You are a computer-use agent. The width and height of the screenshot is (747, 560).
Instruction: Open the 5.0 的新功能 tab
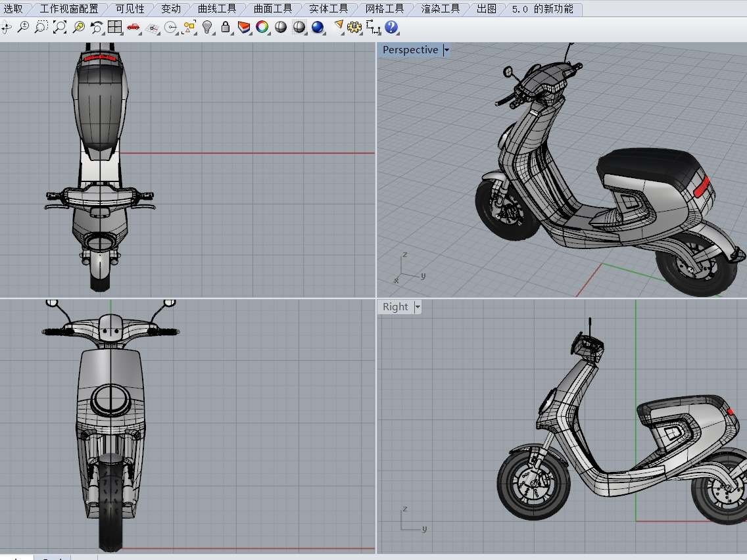pyautogui.click(x=542, y=9)
